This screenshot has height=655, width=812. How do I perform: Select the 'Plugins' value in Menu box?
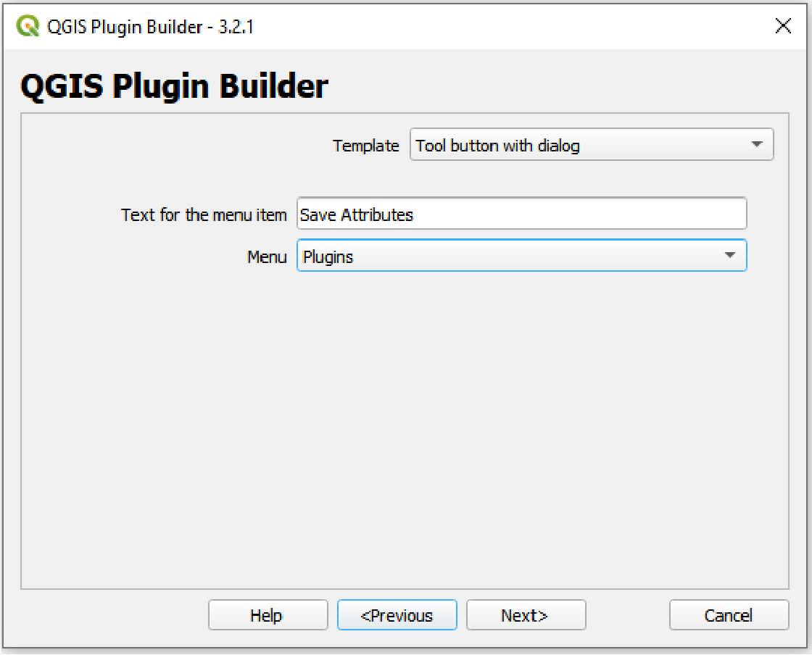328,257
